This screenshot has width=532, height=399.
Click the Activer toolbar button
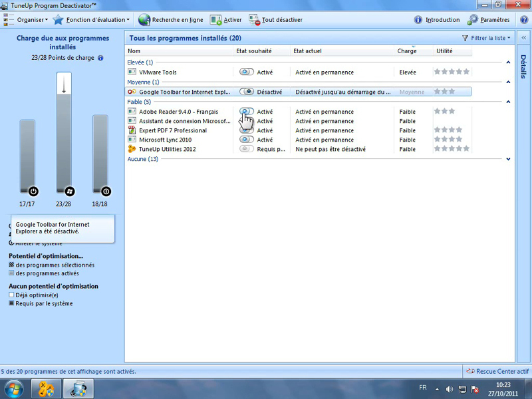(x=226, y=20)
